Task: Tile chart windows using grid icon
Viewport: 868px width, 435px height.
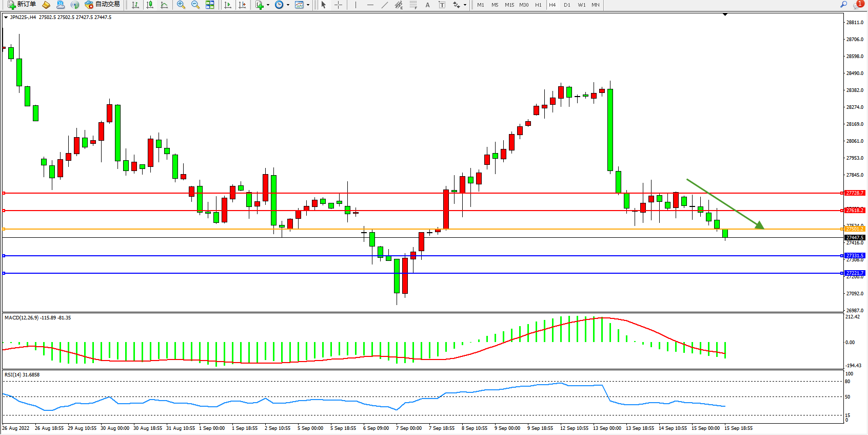Action: pos(210,5)
